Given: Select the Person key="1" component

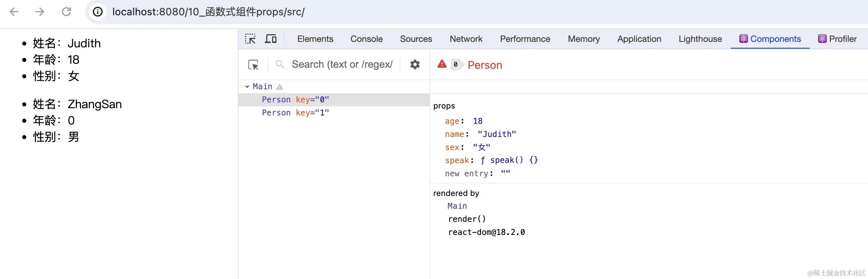Looking at the screenshot, I should pyautogui.click(x=295, y=113).
